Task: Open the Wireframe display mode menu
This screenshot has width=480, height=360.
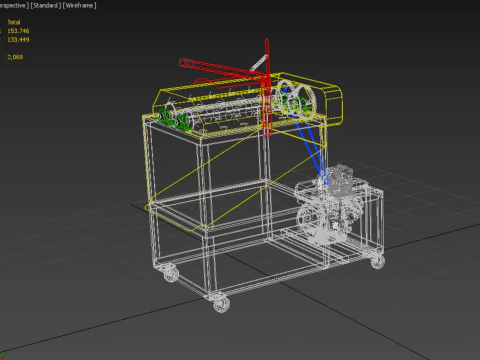Action: 79,6
